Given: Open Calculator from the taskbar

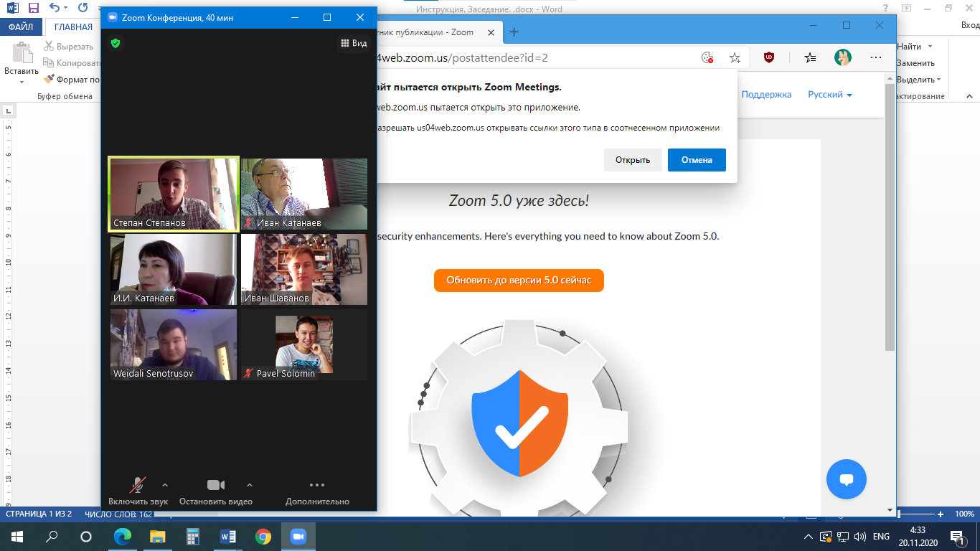Looking at the screenshot, I should point(192,536).
